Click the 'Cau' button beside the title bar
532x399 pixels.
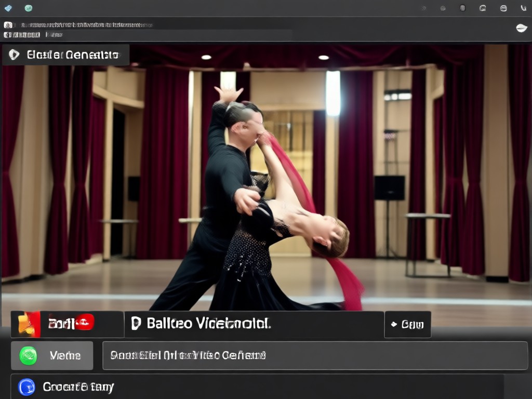[407, 324]
